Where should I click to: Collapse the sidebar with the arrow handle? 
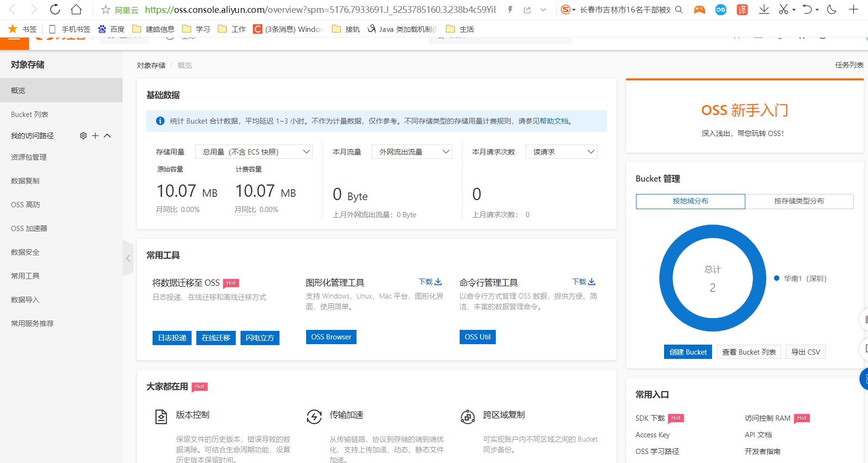(128, 258)
